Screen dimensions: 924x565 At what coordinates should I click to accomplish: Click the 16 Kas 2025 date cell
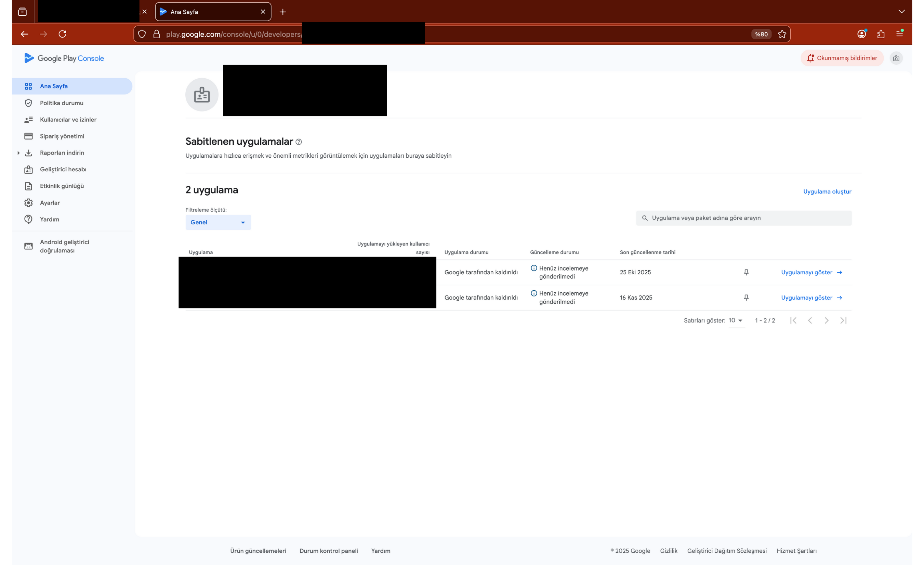636,298
